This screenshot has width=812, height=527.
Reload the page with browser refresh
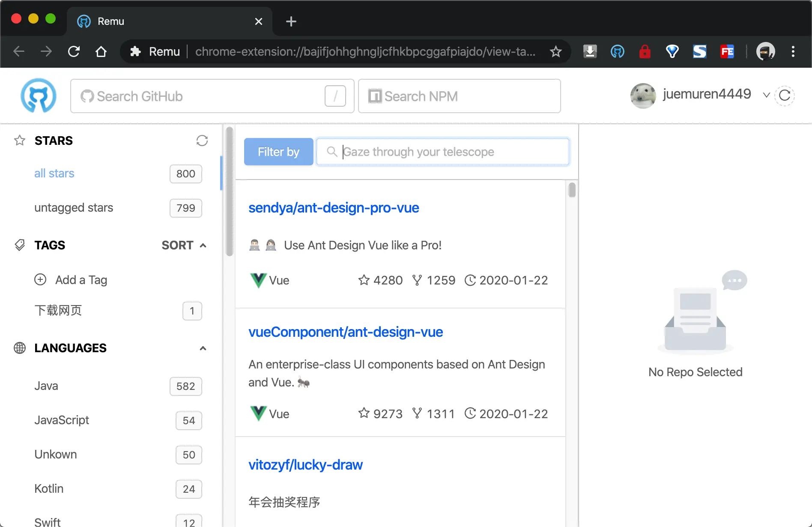click(74, 51)
